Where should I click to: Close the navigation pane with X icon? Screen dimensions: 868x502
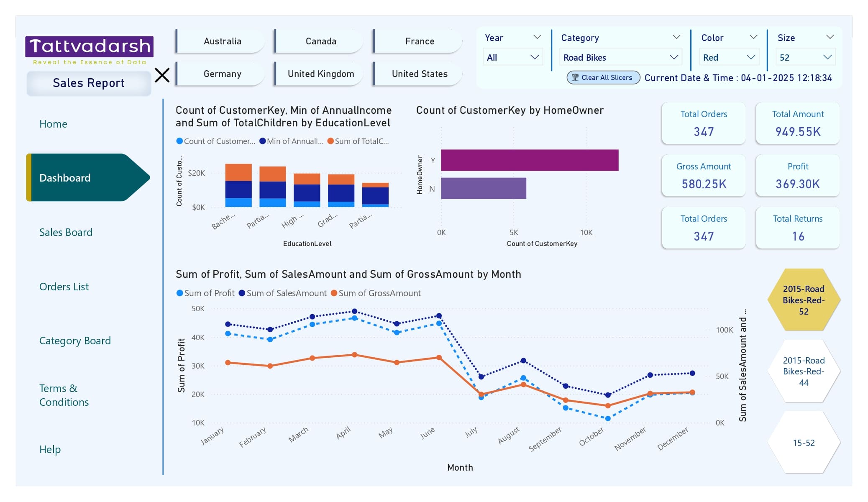point(162,75)
